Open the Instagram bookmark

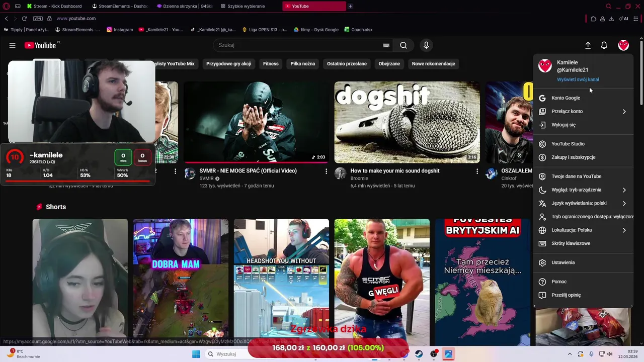[120, 30]
